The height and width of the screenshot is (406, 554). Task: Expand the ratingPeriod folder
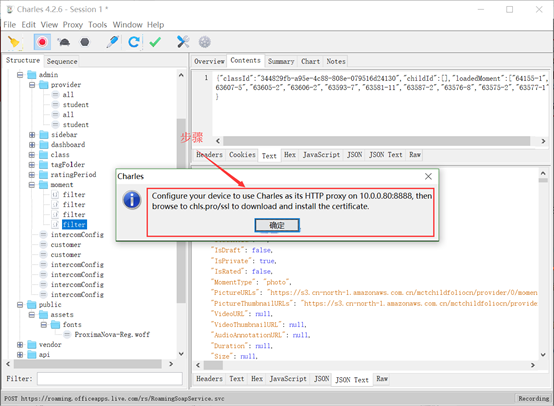32,175
